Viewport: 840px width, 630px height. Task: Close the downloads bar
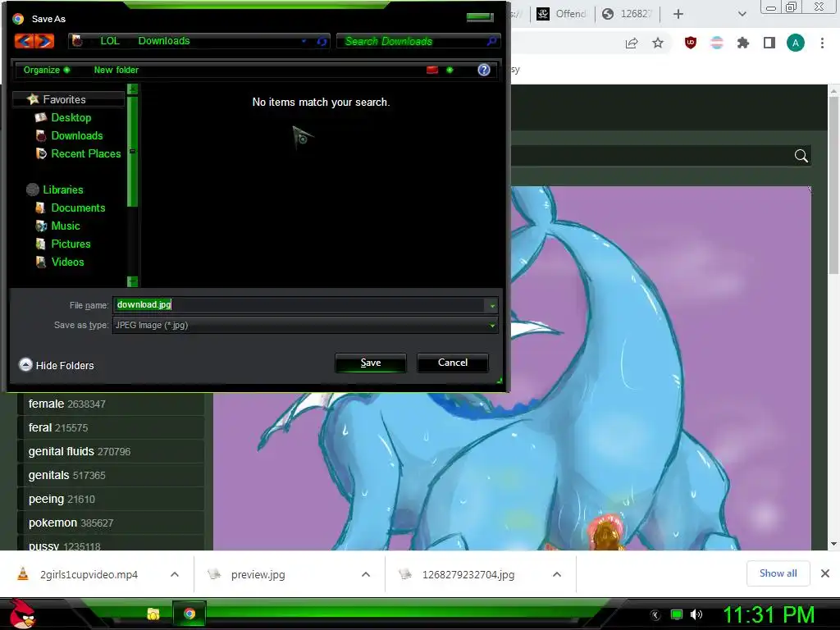825,573
